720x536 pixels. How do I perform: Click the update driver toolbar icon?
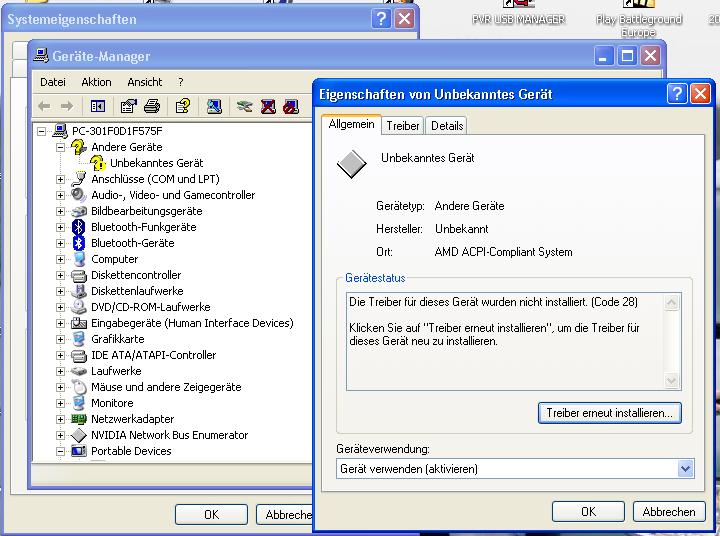[x=244, y=106]
